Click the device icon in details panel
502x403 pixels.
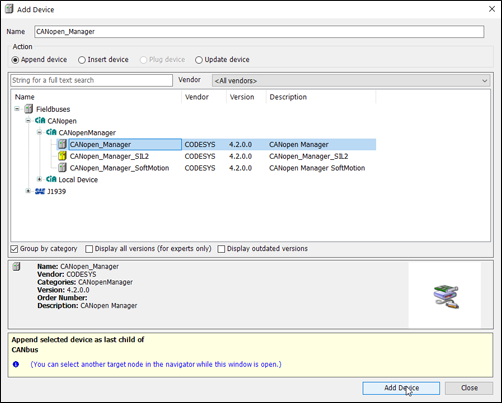16,267
